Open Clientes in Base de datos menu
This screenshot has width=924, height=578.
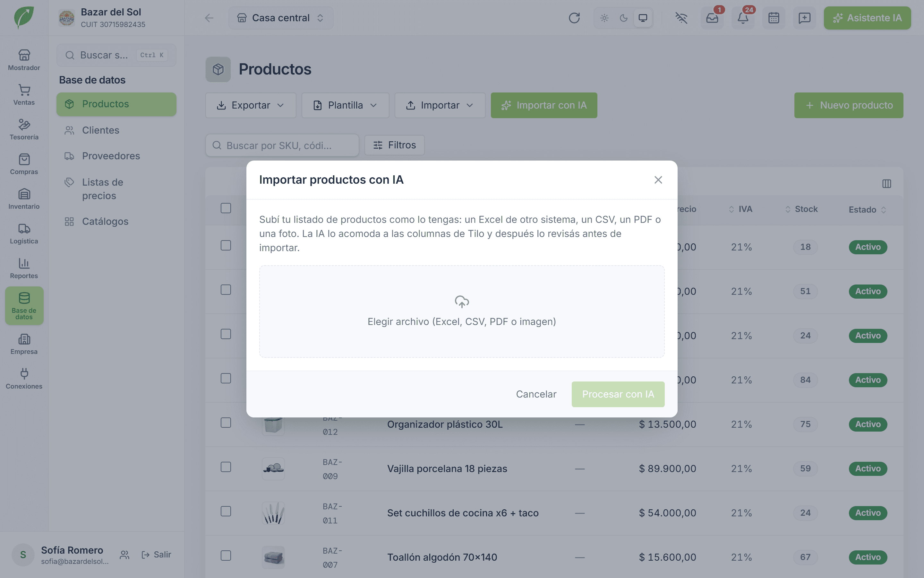click(x=116, y=130)
